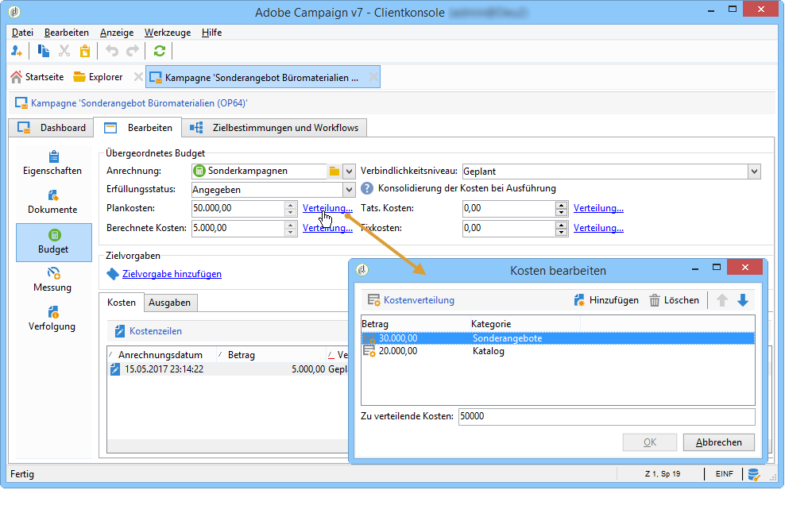Click the redo arrow toolbar icon

pyautogui.click(x=133, y=51)
